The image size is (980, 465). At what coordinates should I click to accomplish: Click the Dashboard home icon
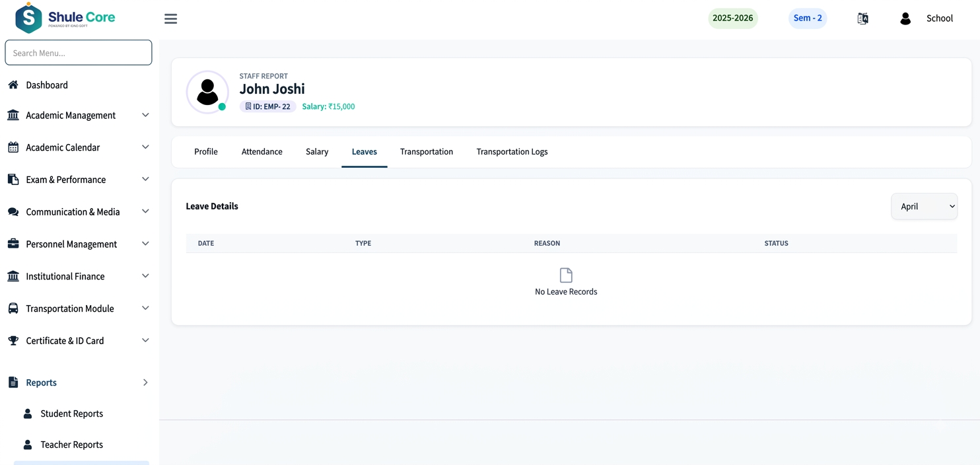tap(13, 85)
